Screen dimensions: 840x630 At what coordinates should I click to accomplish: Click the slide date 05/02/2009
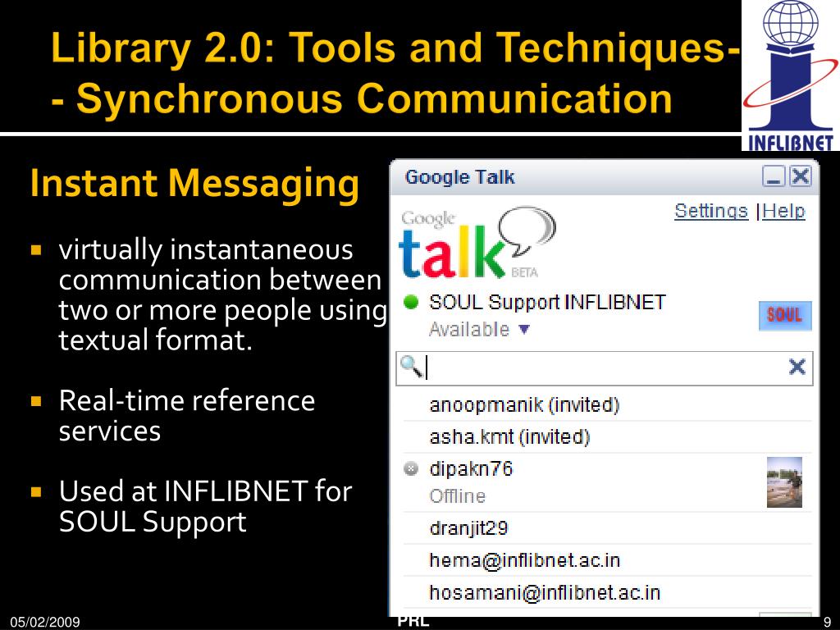pyautogui.click(x=45, y=622)
